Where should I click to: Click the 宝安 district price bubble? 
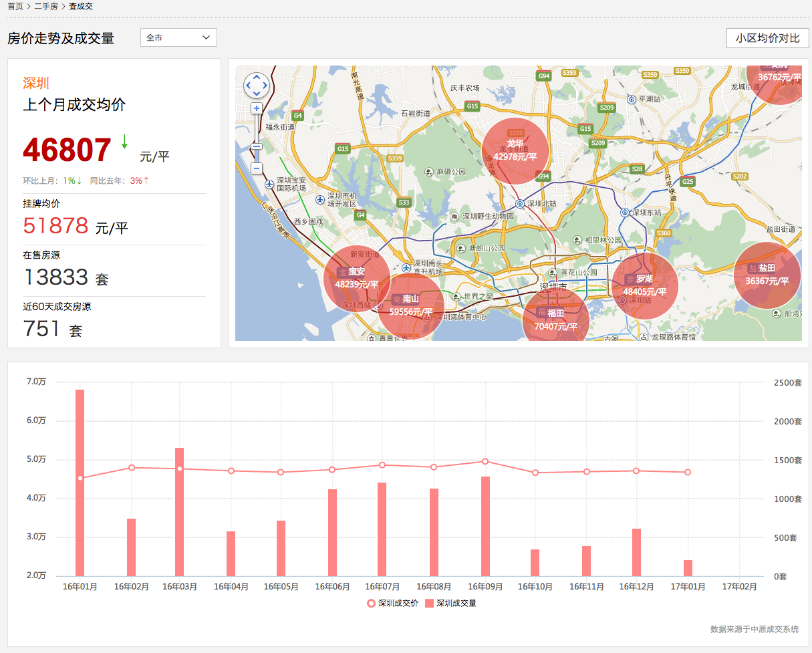click(x=356, y=278)
